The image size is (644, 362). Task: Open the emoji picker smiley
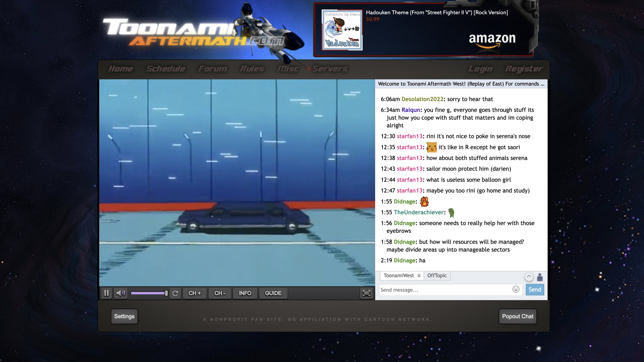pos(516,289)
